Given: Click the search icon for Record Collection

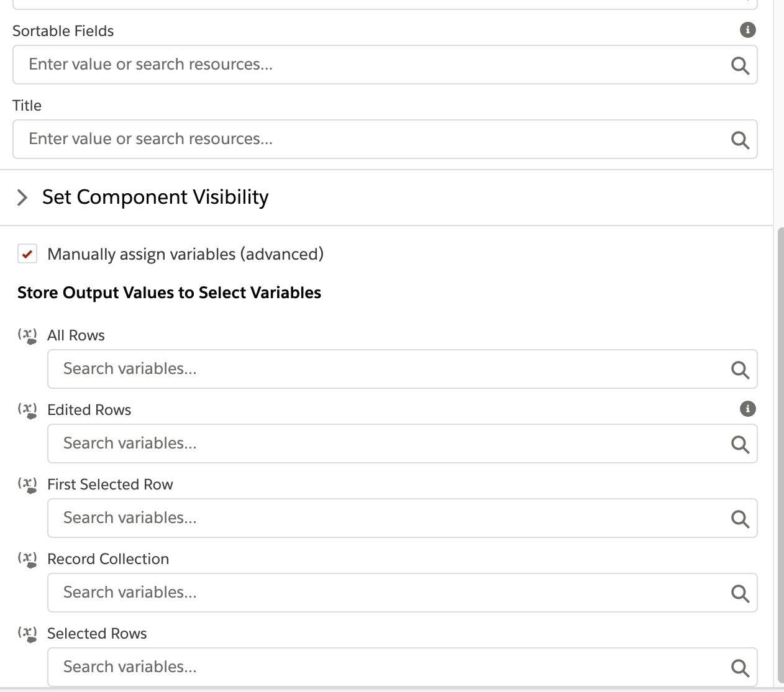Looking at the screenshot, I should tap(740, 593).
